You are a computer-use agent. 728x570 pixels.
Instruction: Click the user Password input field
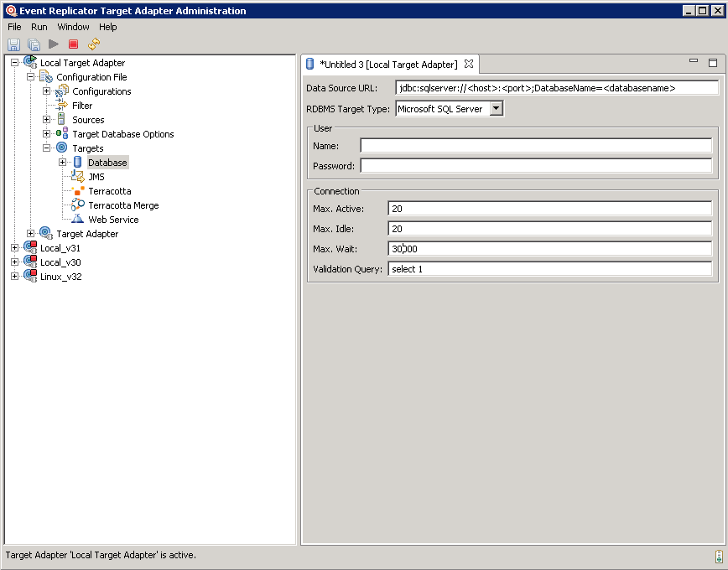[535, 166]
